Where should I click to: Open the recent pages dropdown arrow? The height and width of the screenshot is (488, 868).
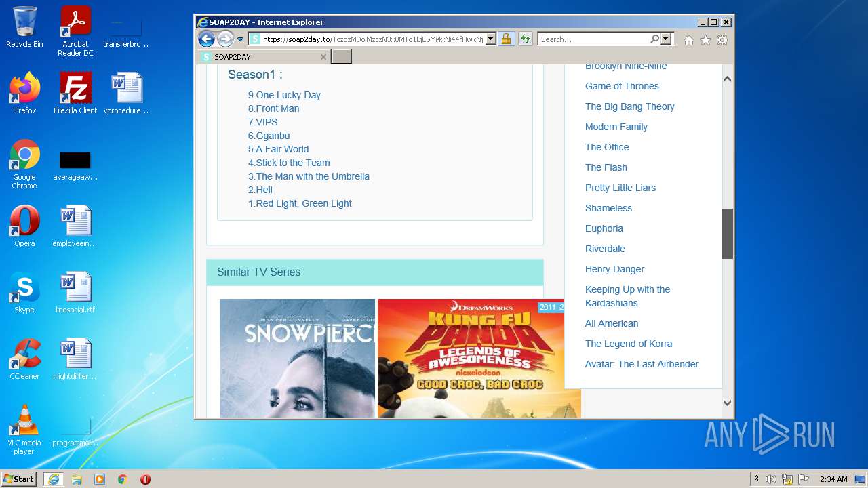point(240,39)
